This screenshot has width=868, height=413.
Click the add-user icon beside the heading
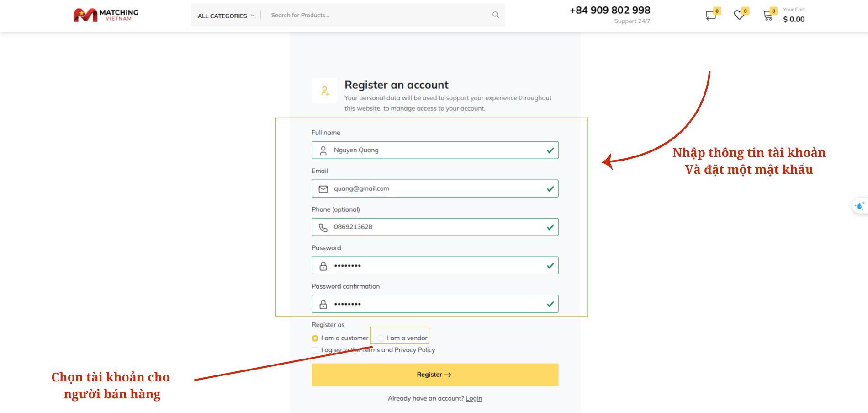tap(325, 91)
